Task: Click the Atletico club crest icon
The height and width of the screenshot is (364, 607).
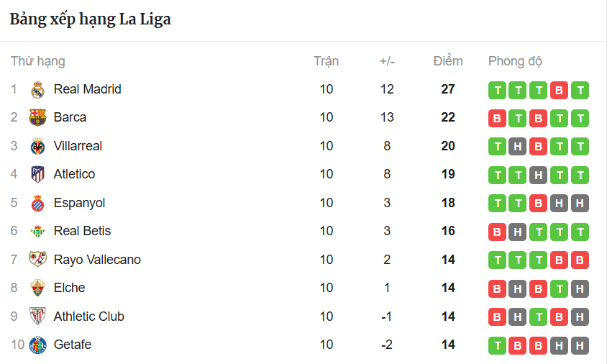Action: coord(37,175)
